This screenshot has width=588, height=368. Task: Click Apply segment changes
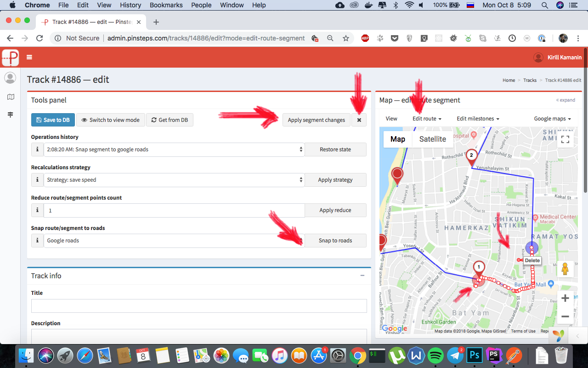tap(317, 120)
